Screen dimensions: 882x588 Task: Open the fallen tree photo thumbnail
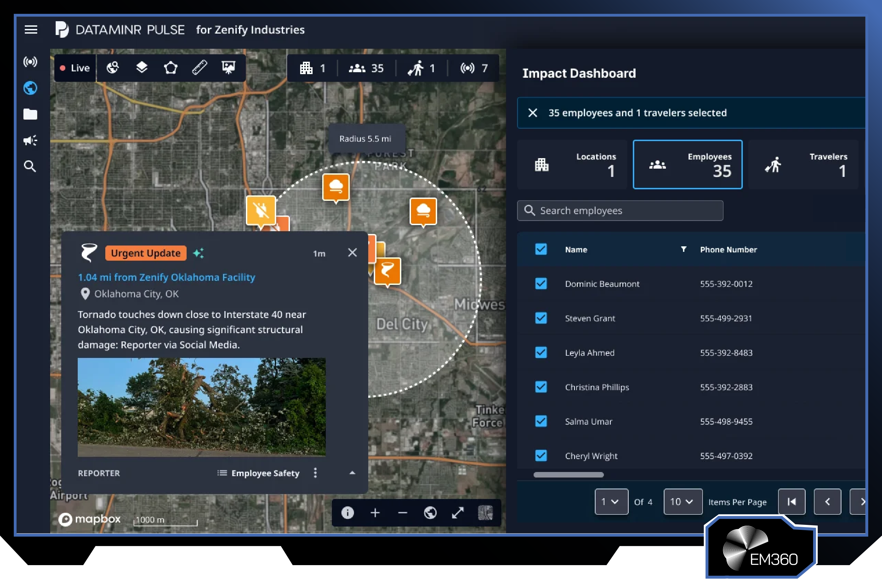202,407
